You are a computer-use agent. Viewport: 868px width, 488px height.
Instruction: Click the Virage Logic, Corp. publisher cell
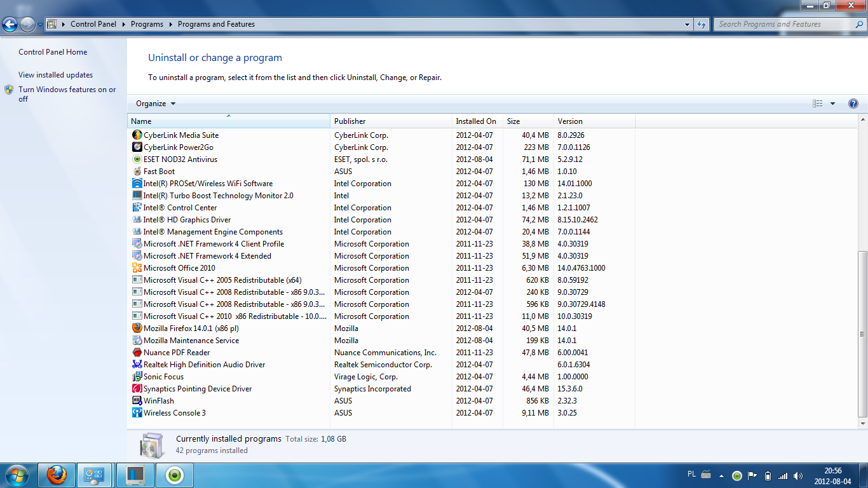pyautogui.click(x=366, y=377)
